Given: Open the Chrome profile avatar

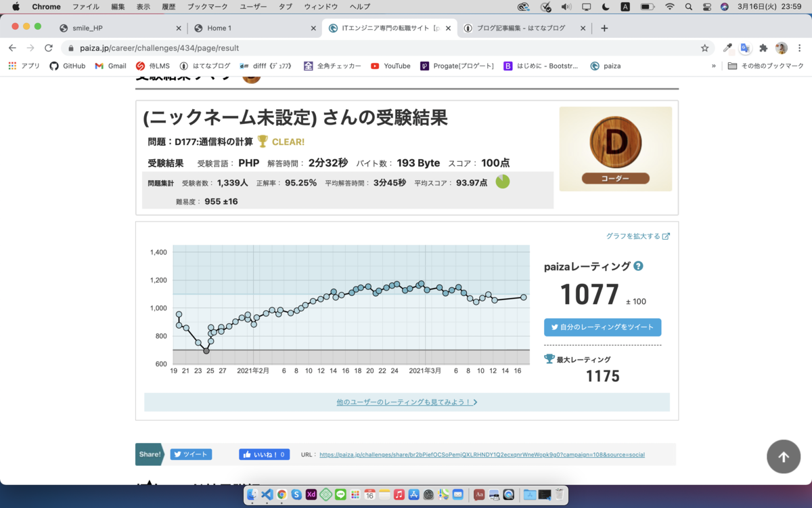Looking at the screenshot, I should click(x=782, y=48).
